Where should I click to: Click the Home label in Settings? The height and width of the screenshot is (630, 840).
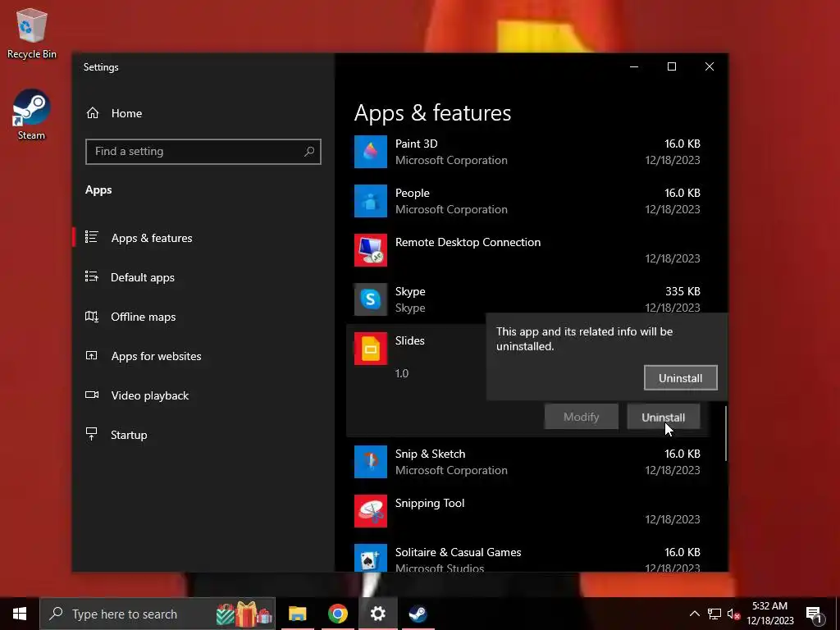[x=126, y=113]
